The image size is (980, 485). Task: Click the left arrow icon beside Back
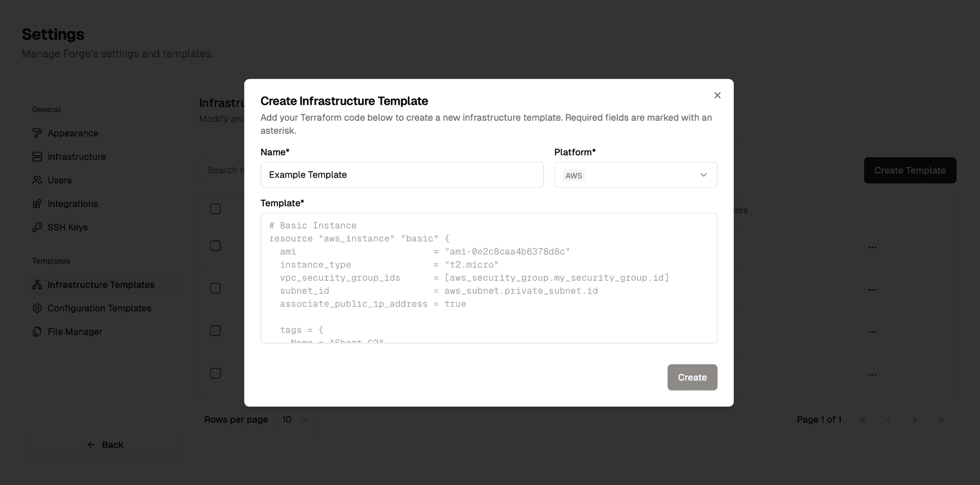click(x=91, y=445)
